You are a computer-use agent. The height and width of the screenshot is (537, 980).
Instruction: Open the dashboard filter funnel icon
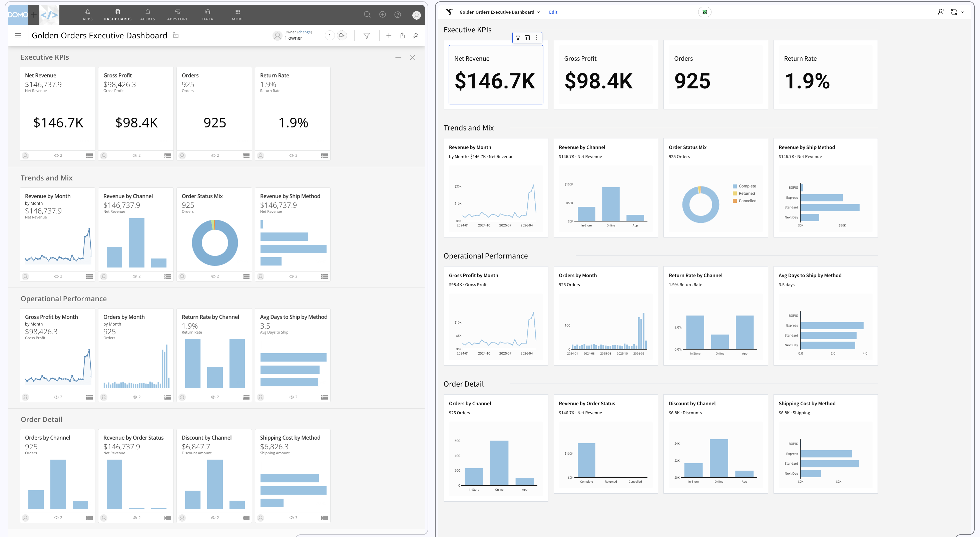click(x=367, y=36)
